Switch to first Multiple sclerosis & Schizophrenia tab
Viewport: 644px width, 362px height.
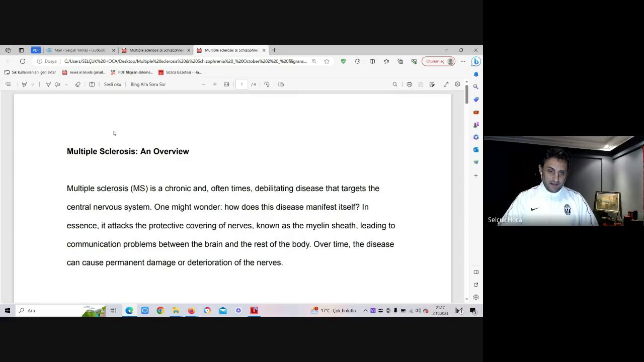[156, 50]
